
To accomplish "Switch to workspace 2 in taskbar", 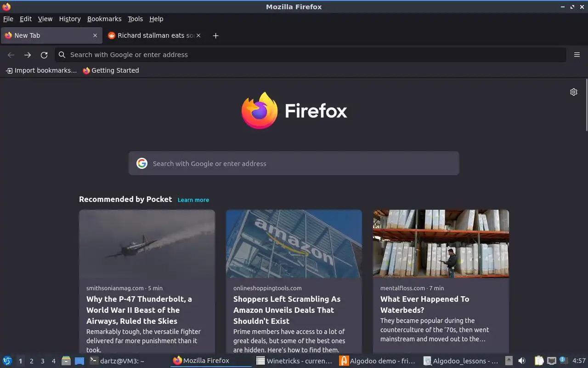I will pos(31,361).
